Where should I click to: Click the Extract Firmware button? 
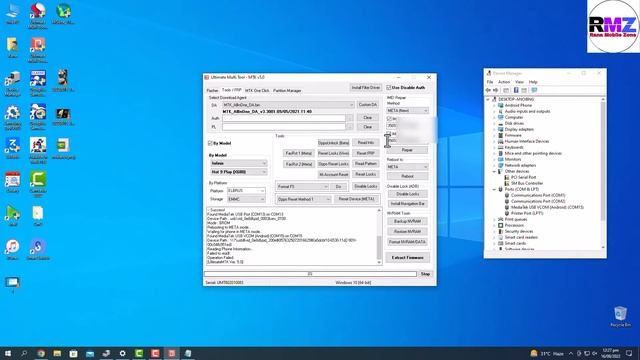point(407,258)
